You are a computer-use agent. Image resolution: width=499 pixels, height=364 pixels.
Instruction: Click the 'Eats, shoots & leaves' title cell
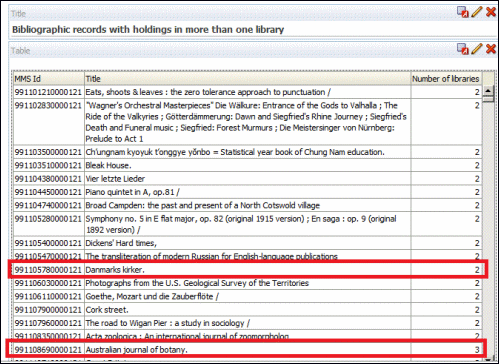coord(248,92)
